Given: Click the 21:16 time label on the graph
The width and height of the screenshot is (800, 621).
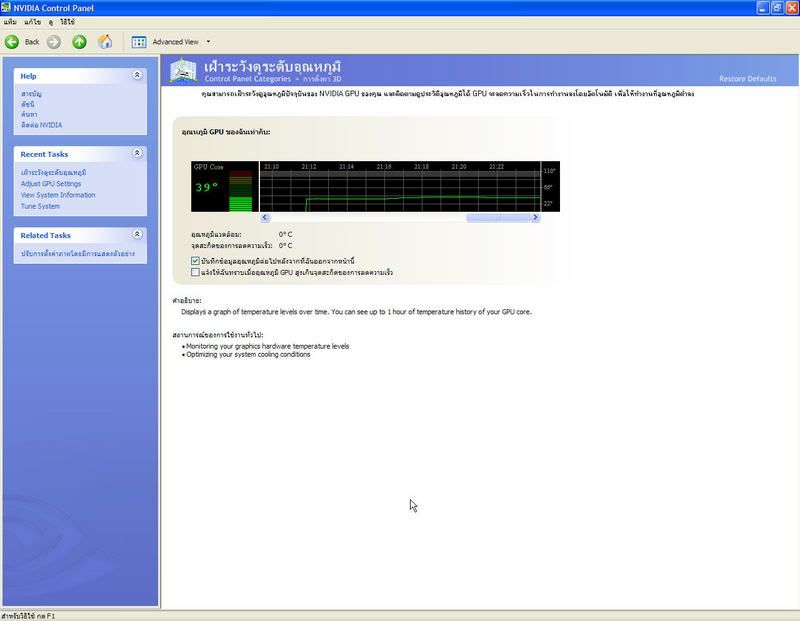Looking at the screenshot, I should pyautogui.click(x=384, y=166).
